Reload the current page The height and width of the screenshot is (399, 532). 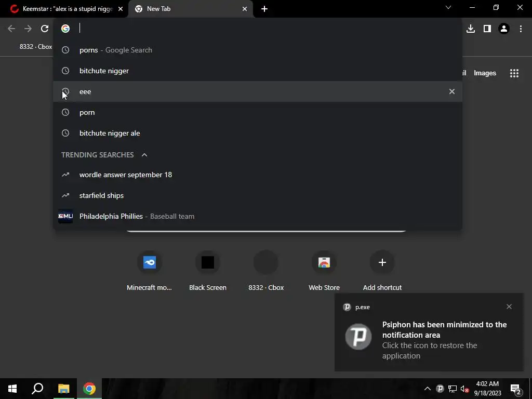click(x=45, y=29)
